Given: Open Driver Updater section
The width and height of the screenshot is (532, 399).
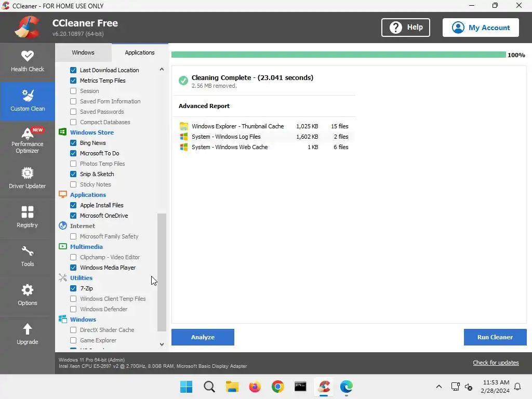Looking at the screenshot, I should click(x=28, y=179).
